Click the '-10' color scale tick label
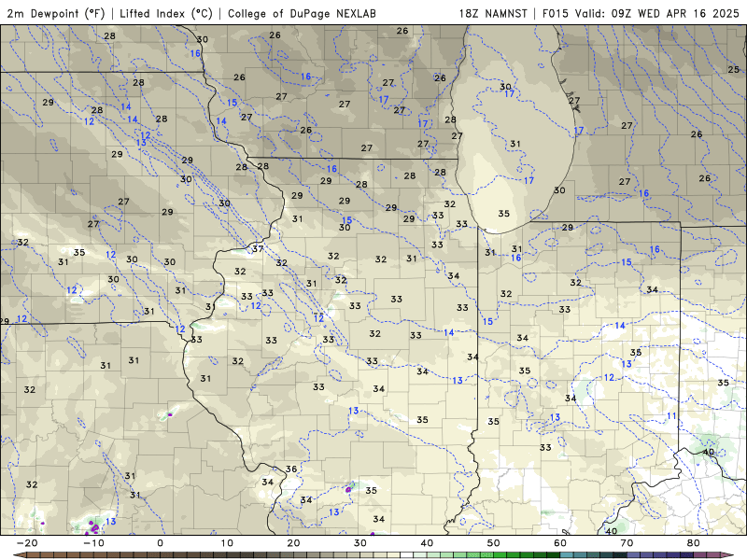This screenshot has height=560, width=747. [93, 543]
